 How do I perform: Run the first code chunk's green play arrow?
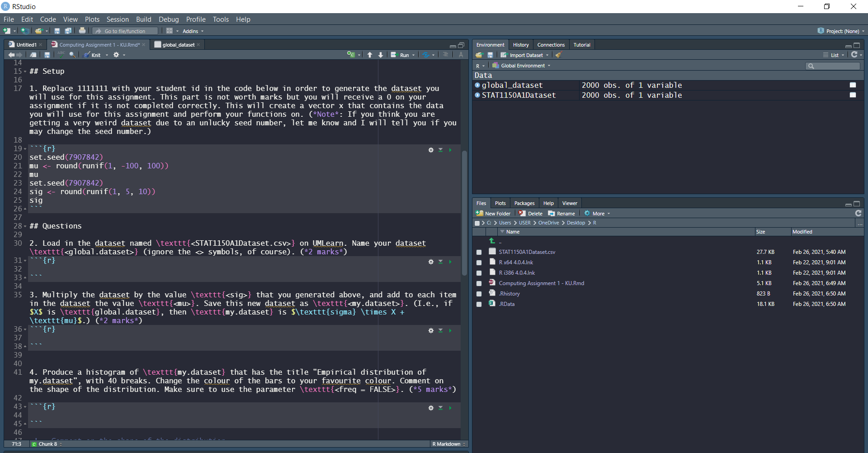tap(450, 150)
